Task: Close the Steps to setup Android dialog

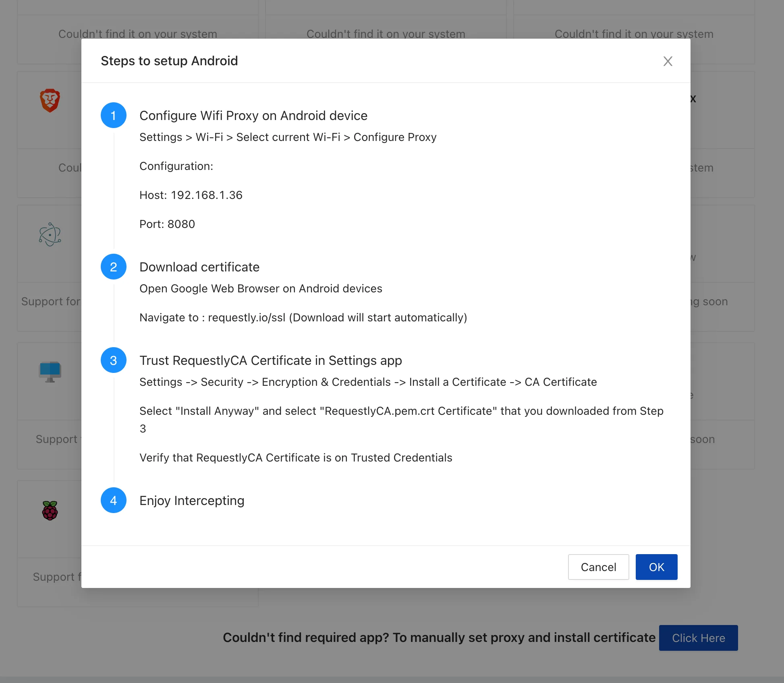Action: (668, 61)
